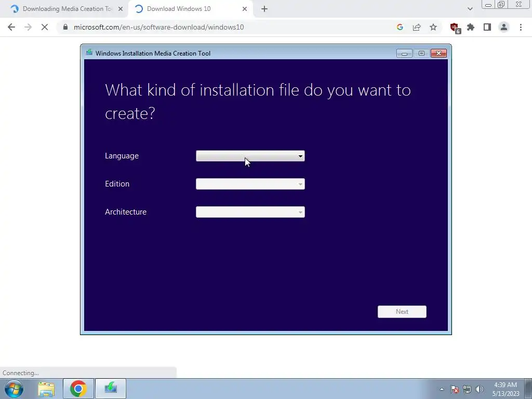
Task: Minimize the Media Creation Tool window
Action: tap(404, 54)
